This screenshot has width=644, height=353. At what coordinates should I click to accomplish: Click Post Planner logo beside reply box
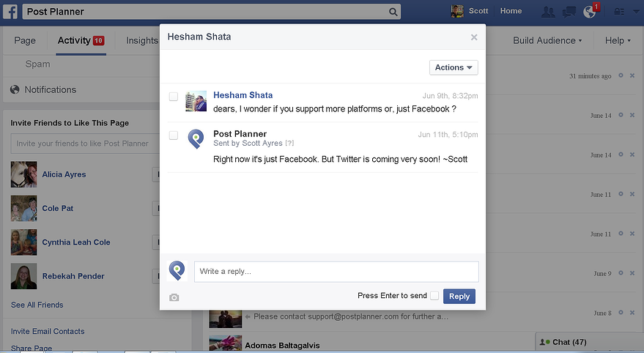click(177, 271)
